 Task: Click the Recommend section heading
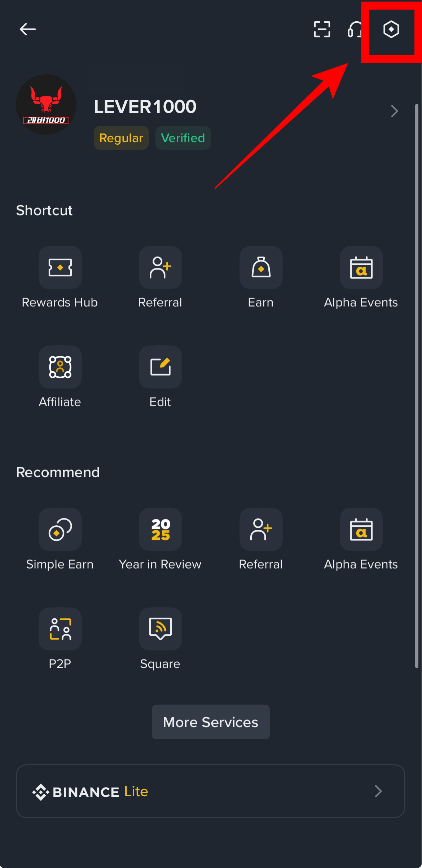(x=58, y=472)
